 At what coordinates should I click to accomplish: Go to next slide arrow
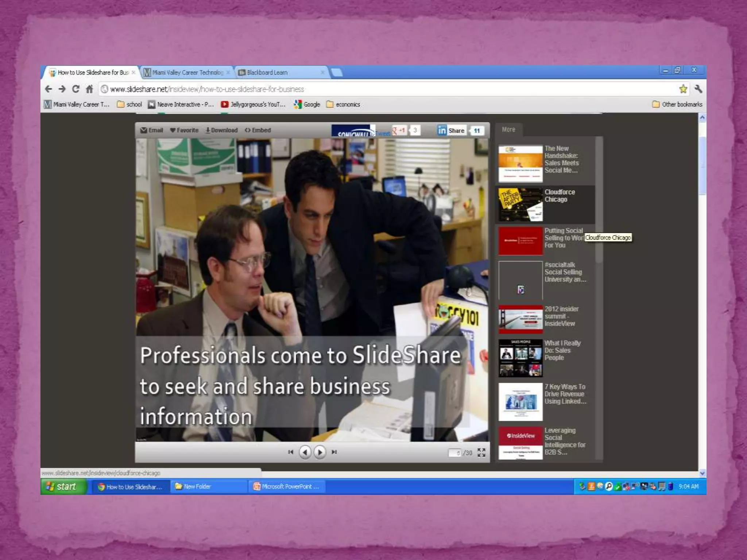click(320, 452)
